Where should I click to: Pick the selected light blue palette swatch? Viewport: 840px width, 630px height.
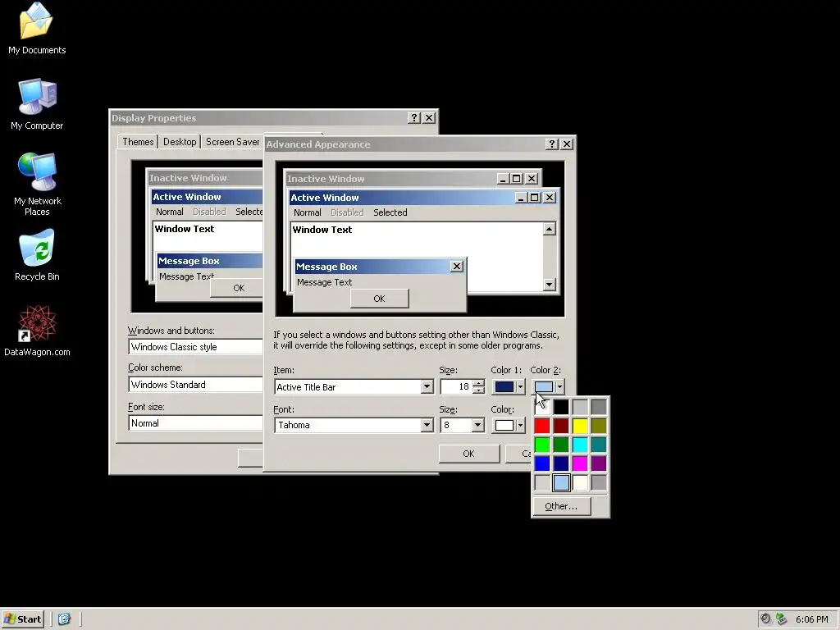[x=561, y=482]
